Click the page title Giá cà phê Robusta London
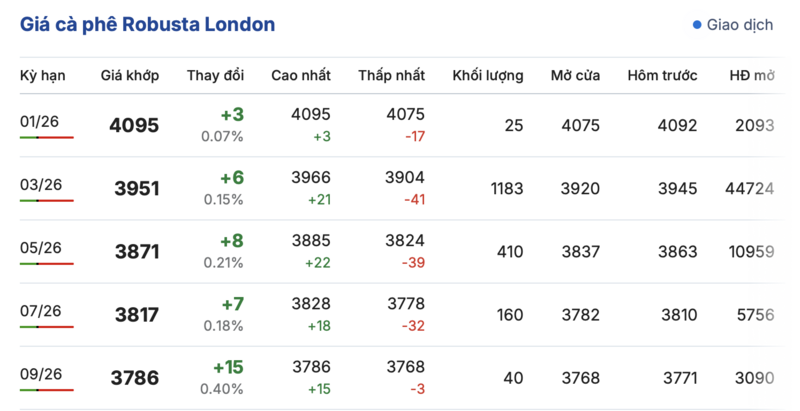 [148, 24]
